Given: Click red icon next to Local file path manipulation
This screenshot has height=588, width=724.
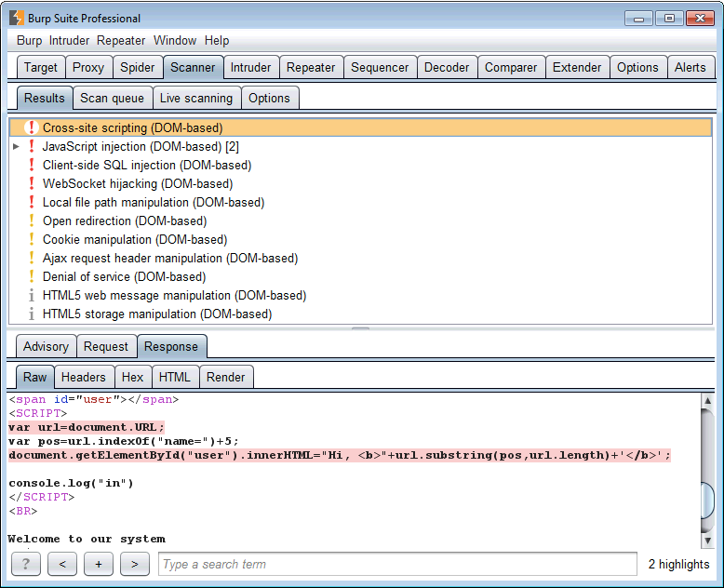Looking at the screenshot, I should coord(32,202).
